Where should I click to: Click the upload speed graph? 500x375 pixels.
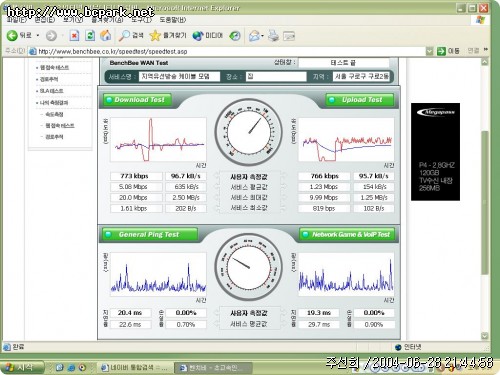[x=346, y=139]
